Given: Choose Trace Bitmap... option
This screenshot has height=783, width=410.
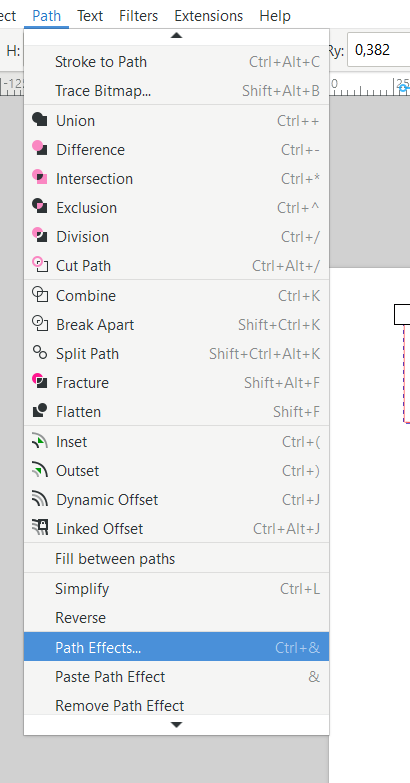Looking at the screenshot, I should 176,90.
